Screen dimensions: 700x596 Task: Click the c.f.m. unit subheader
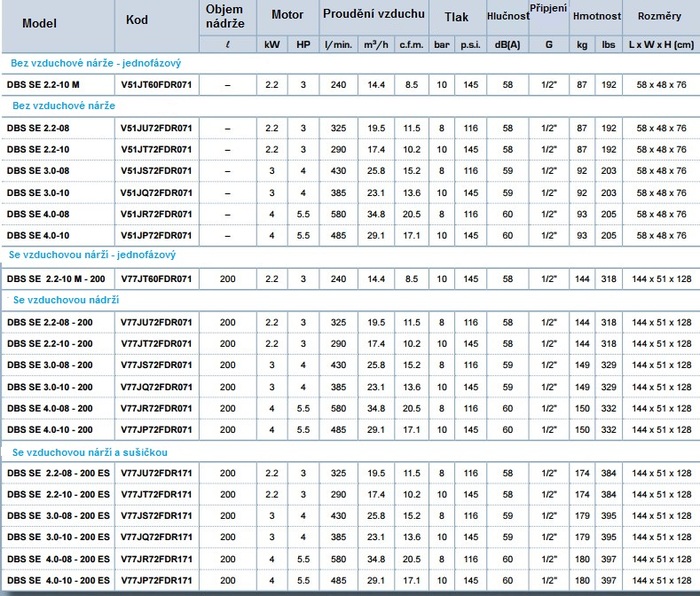[411, 45]
